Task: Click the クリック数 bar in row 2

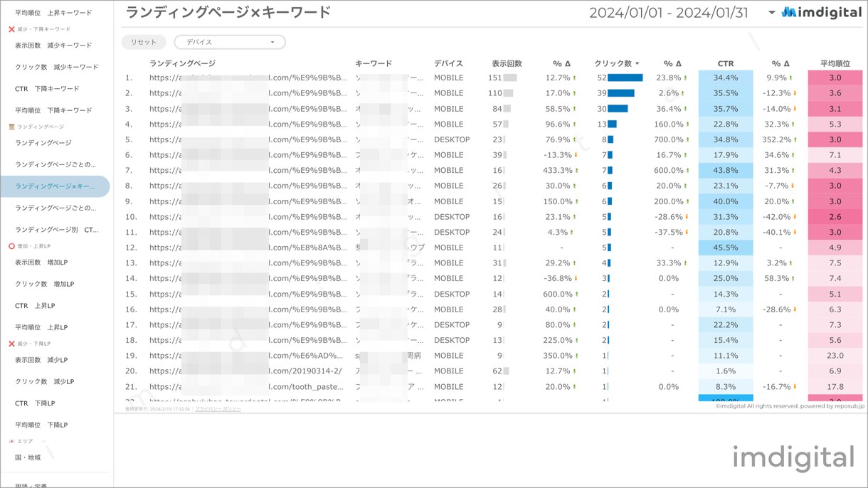Action: click(621, 93)
